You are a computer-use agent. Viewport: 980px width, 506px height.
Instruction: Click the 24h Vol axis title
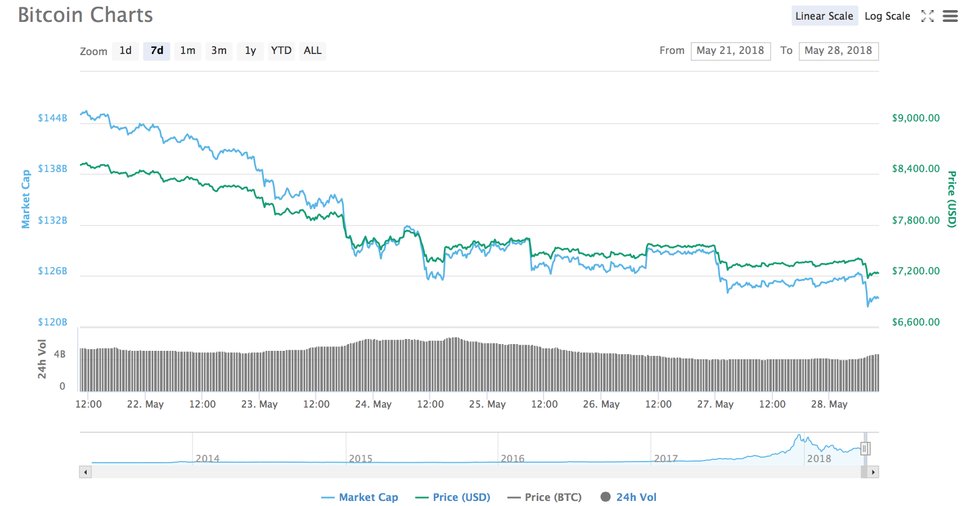[x=42, y=359]
